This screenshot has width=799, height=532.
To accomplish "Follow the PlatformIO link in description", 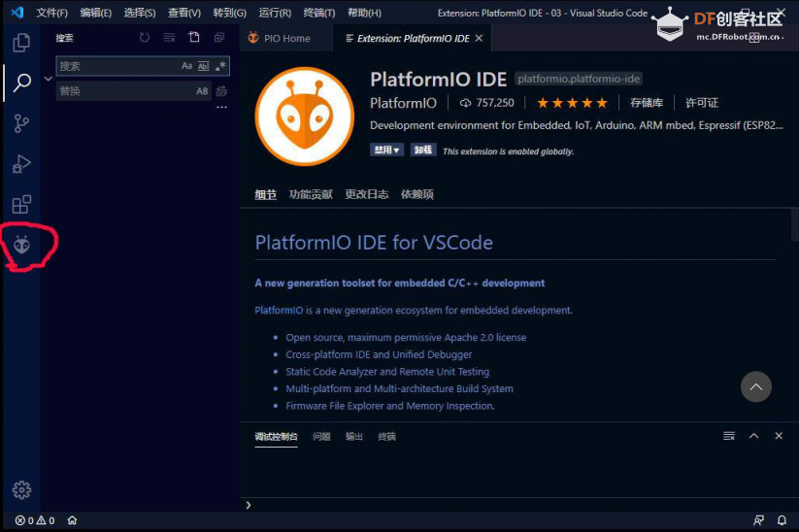I will 279,311.
